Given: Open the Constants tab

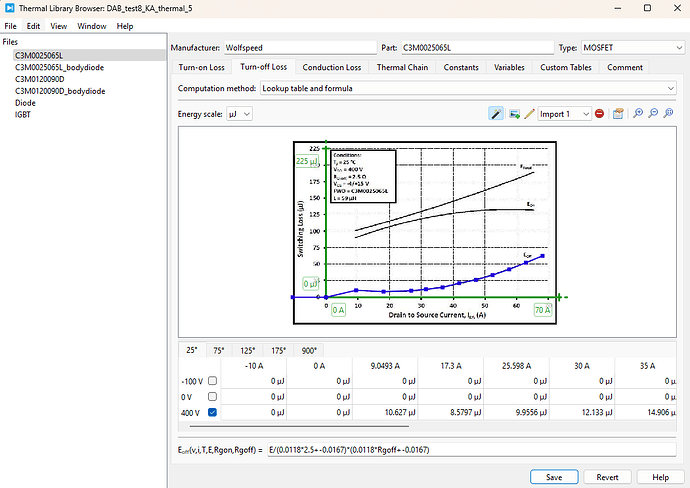Looking at the screenshot, I should 461,67.
